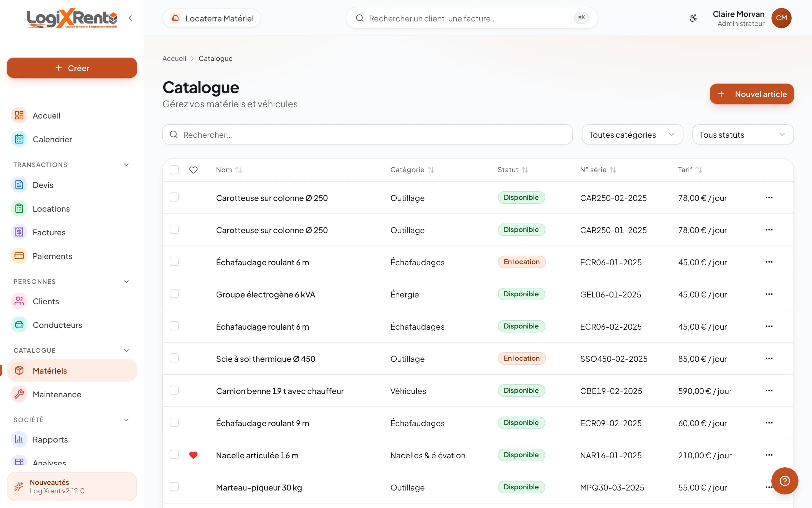This screenshot has height=508, width=812.
Task: Collapse the sidebar with the chevron arrow
Action: [x=131, y=18]
